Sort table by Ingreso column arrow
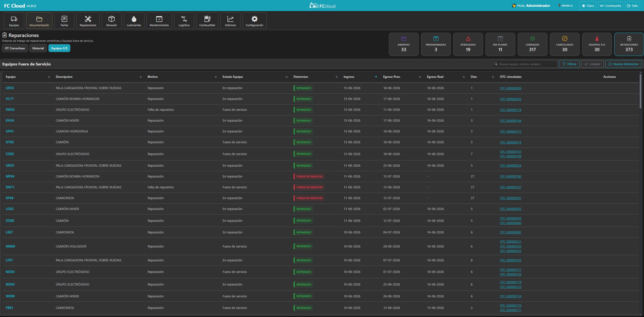The width and height of the screenshot is (644, 317). point(376,77)
